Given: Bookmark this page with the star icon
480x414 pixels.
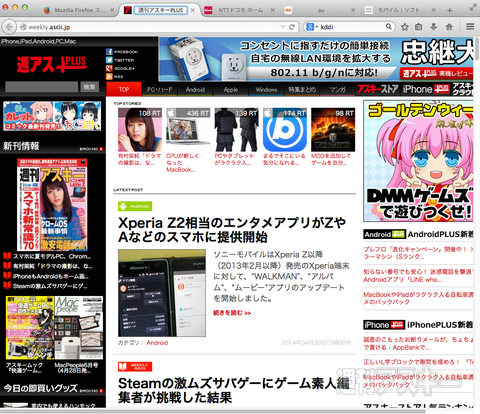Looking at the screenshot, I should pyautogui.click(x=405, y=27).
